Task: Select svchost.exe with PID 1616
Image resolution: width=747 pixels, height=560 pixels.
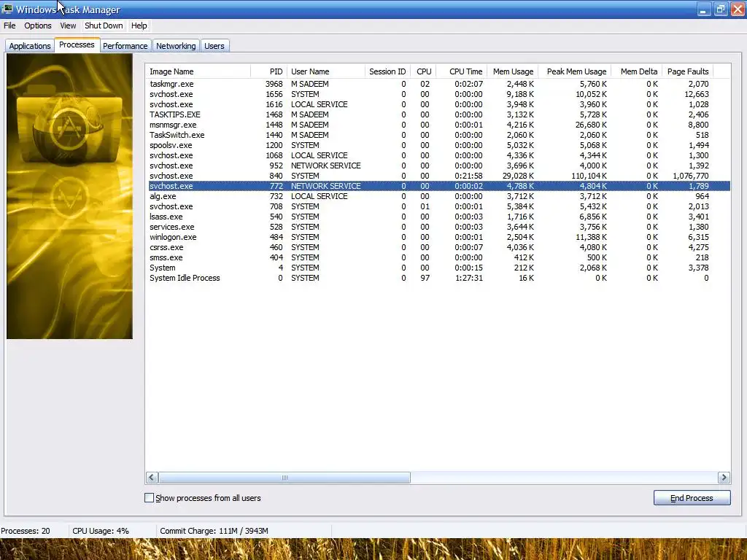Action: pyautogui.click(x=438, y=104)
